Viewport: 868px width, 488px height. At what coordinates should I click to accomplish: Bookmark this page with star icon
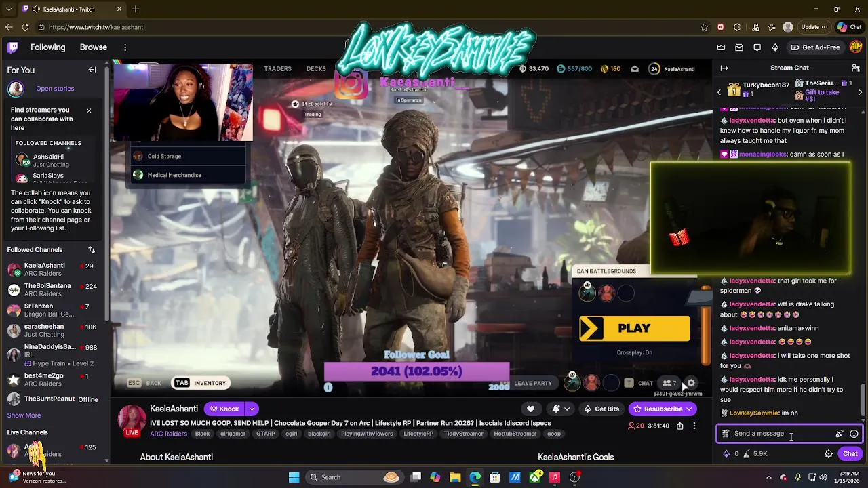(704, 27)
